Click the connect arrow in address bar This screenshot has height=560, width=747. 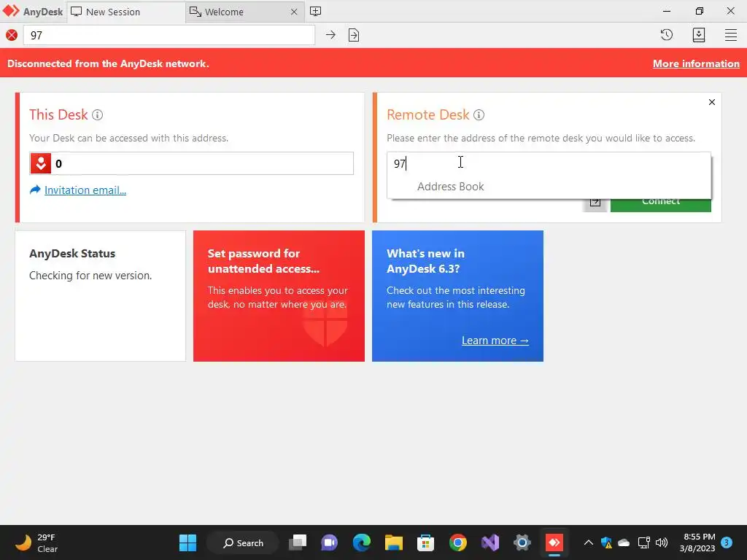point(330,35)
